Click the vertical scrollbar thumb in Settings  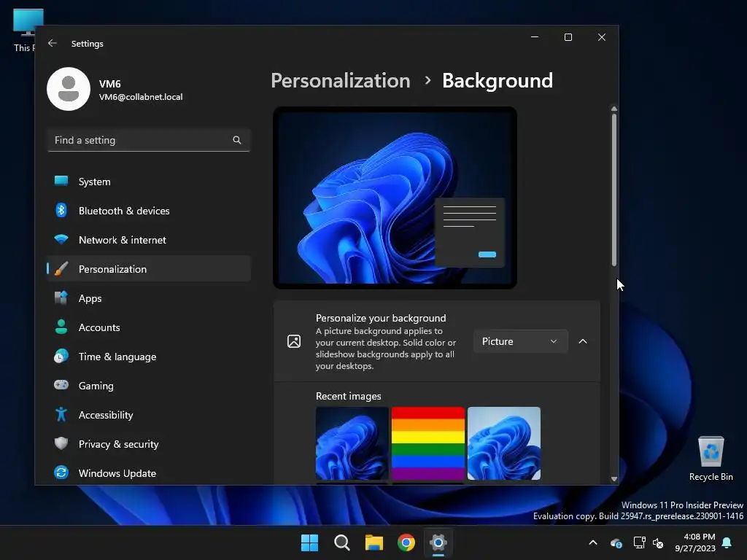point(614,189)
